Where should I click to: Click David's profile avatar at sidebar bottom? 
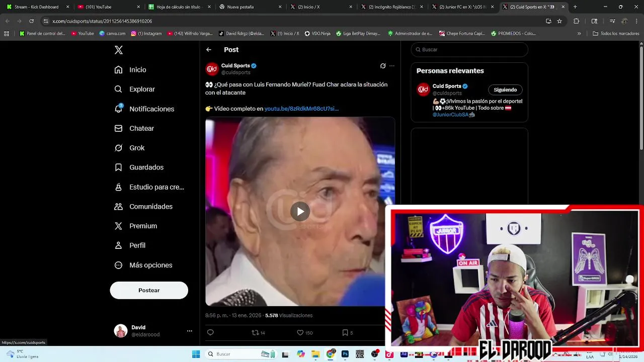(x=121, y=331)
